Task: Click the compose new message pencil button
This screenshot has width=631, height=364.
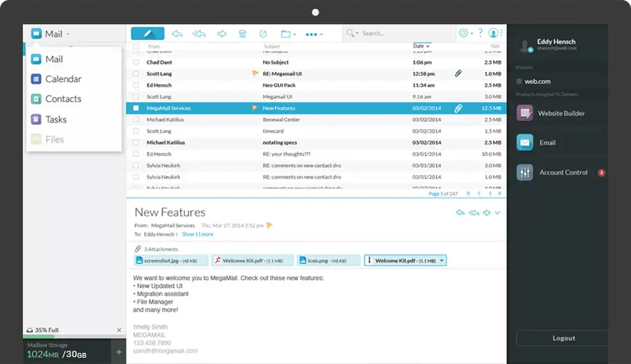Action: click(147, 33)
